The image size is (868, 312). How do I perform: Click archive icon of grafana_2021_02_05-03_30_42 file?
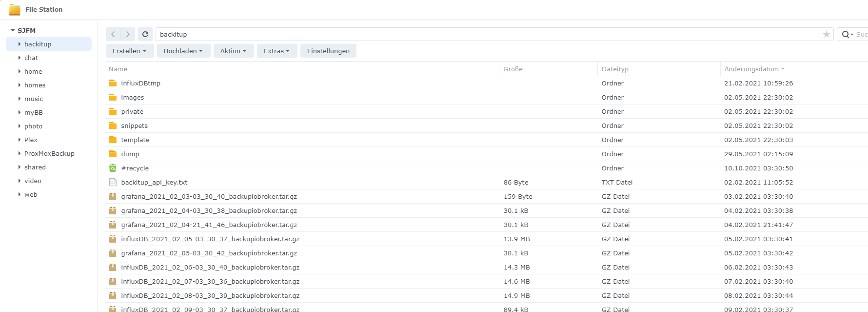point(113,253)
